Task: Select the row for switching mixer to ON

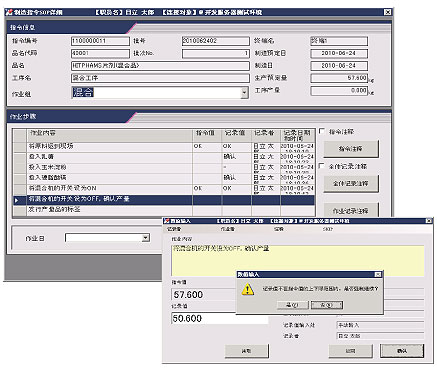Action: pyautogui.click(x=163, y=189)
